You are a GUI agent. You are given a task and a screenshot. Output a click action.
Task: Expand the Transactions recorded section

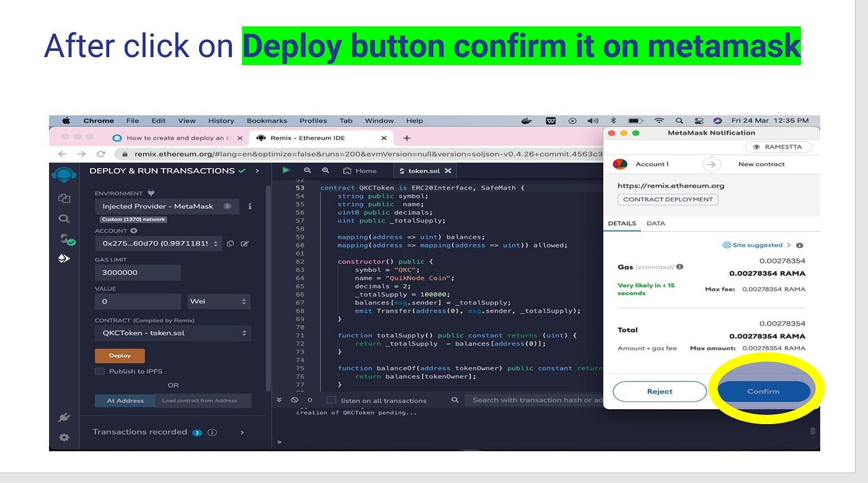pyautogui.click(x=242, y=432)
